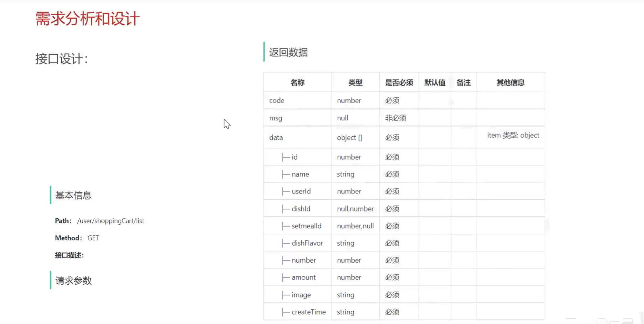
Task: Select the image field entry
Action: pyautogui.click(x=301, y=295)
